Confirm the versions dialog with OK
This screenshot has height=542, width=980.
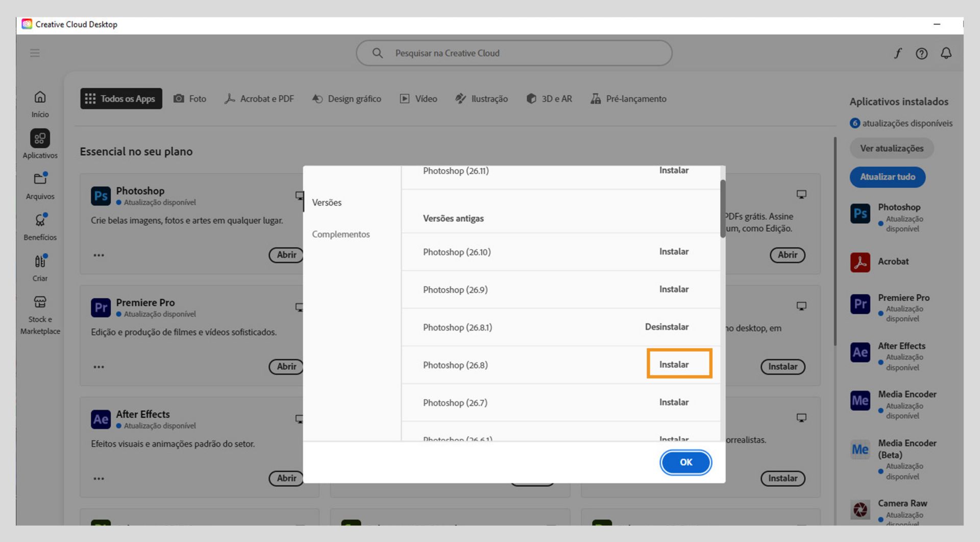(x=686, y=462)
